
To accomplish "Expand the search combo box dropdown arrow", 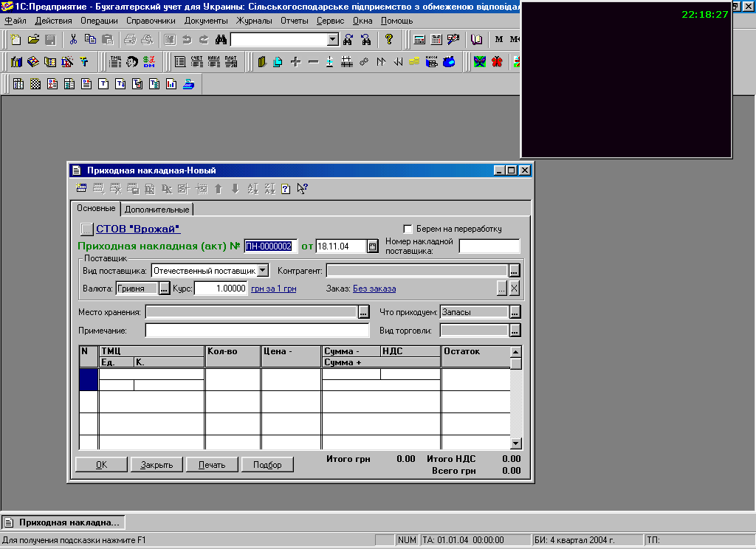I will click(x=333, y=40).
